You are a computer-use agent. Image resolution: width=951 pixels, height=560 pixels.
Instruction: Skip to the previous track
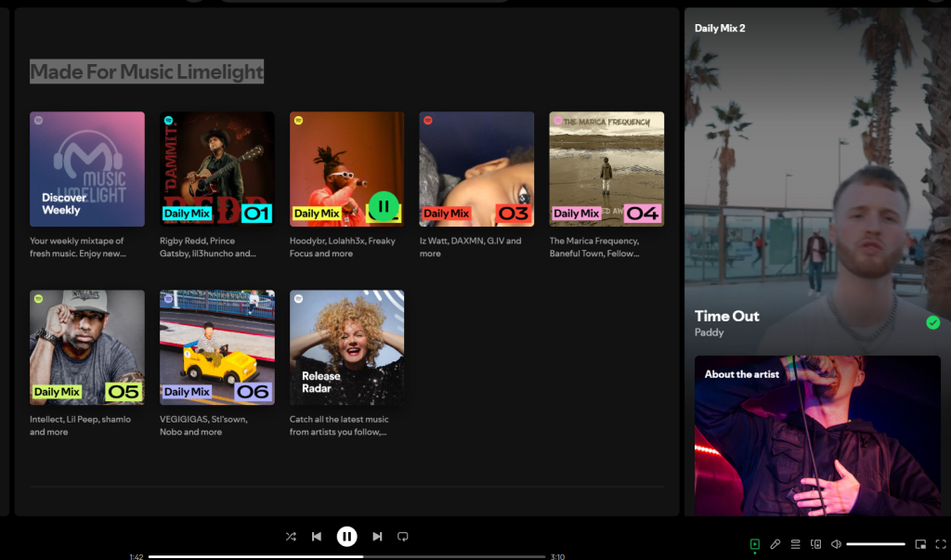tap(317, 537)
